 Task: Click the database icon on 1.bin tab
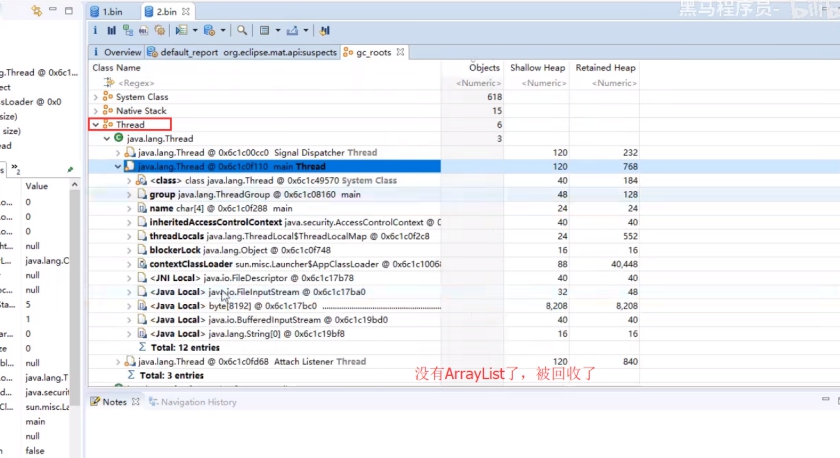click(95, 11)
